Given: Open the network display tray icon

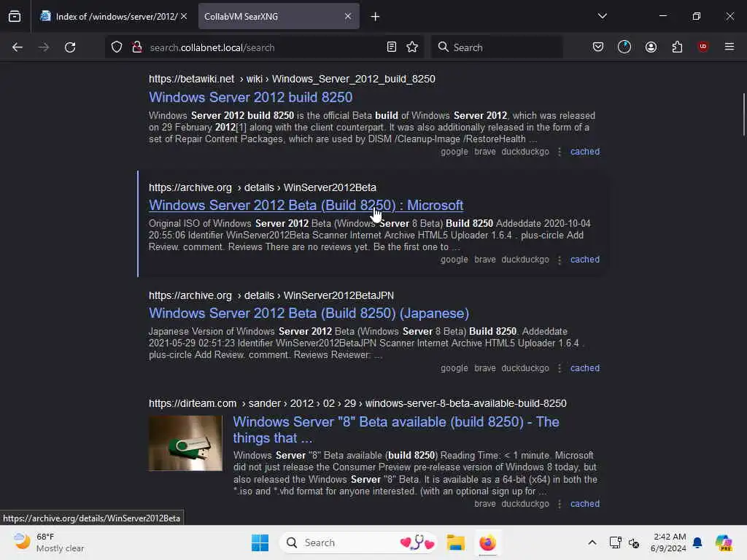Looking at the screenshot, I should point(615,542).
